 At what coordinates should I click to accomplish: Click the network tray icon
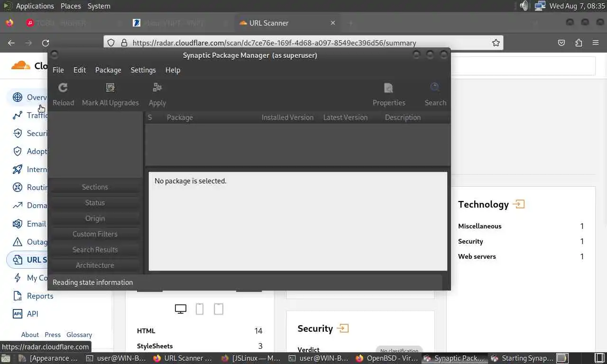point(540,6)
